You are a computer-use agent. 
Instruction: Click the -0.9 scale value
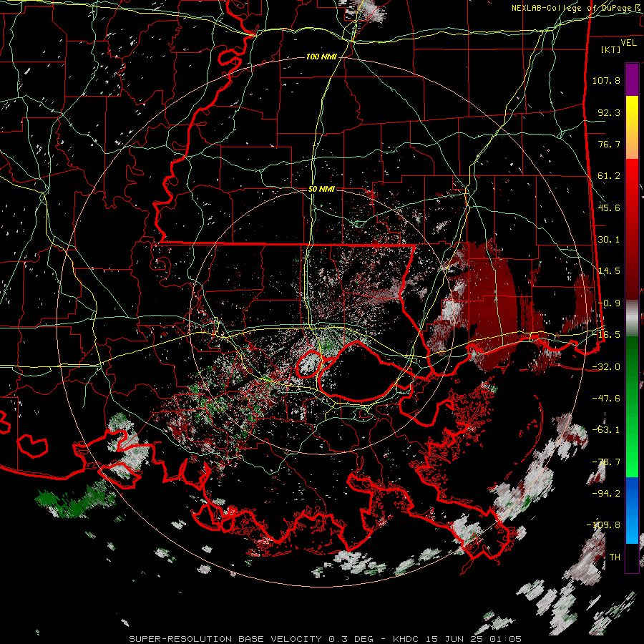[x=609, y=303]
